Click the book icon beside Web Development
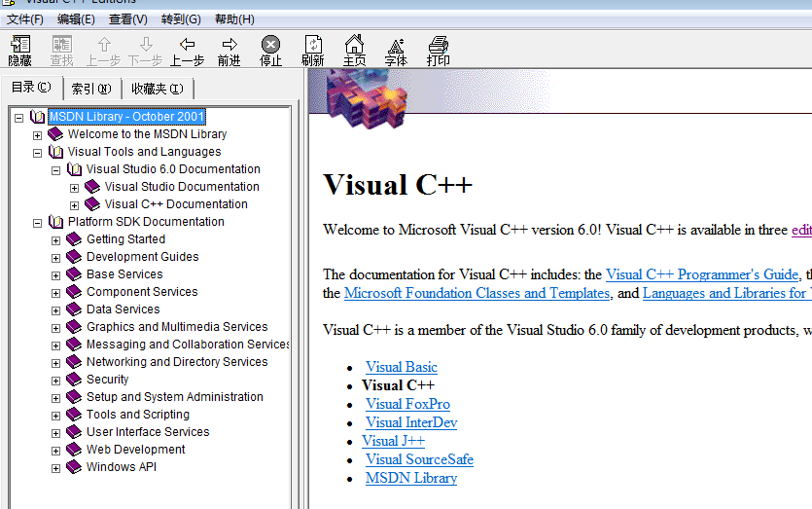 click(74, 450)
